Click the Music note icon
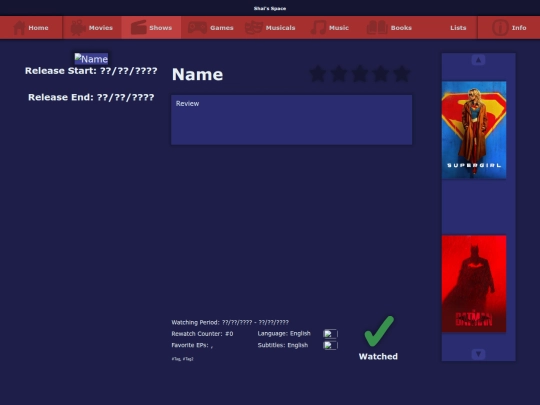 (318, 28)
